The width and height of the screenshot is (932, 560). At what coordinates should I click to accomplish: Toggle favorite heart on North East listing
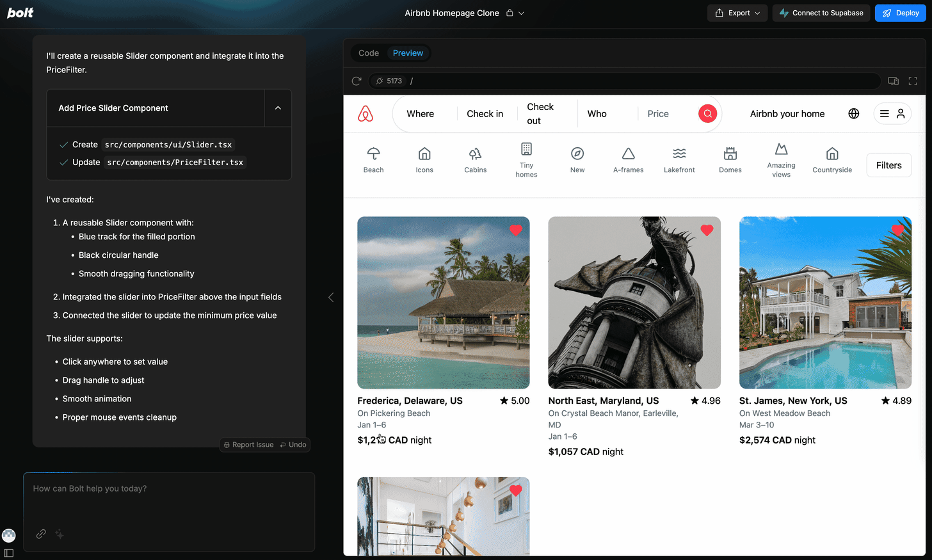(x=707, y=230)
